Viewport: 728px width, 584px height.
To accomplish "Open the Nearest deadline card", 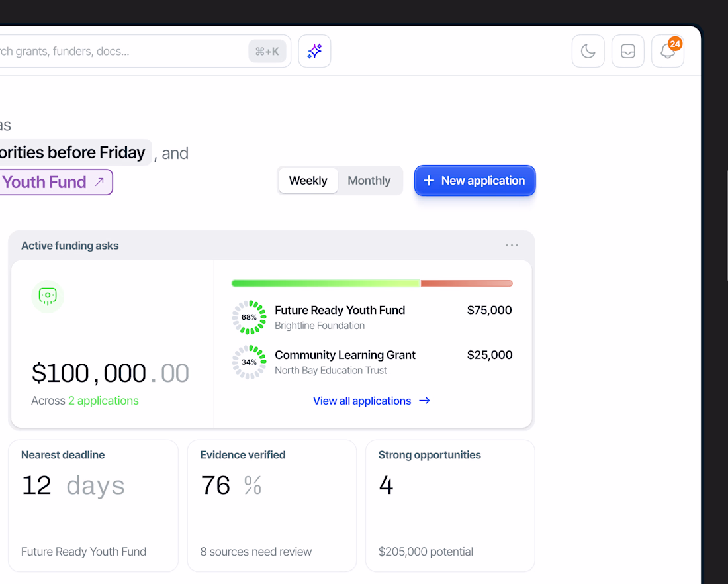I will (93, 506).
